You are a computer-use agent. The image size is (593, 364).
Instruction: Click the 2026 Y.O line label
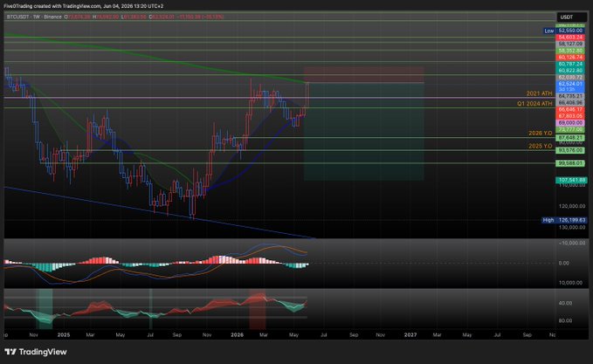[540, 134]
